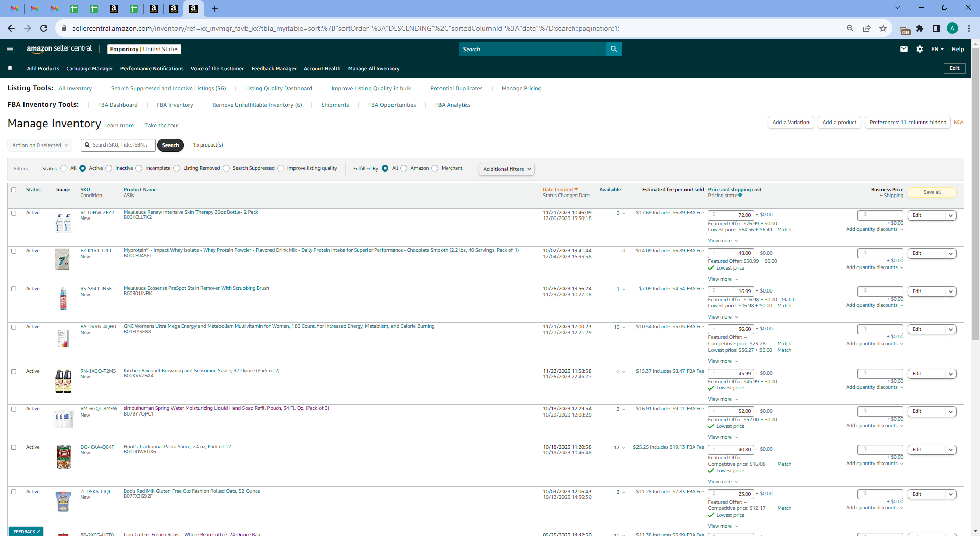This screenshot has width=980, height=536.
Task: Select the All status radio button
Action: pyautogui.click(x=64, y=168)
